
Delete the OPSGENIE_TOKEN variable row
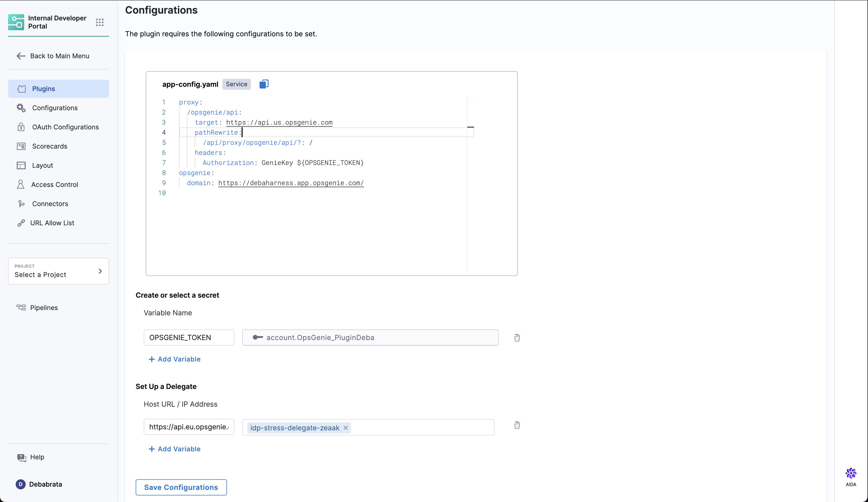coord(517,338)
